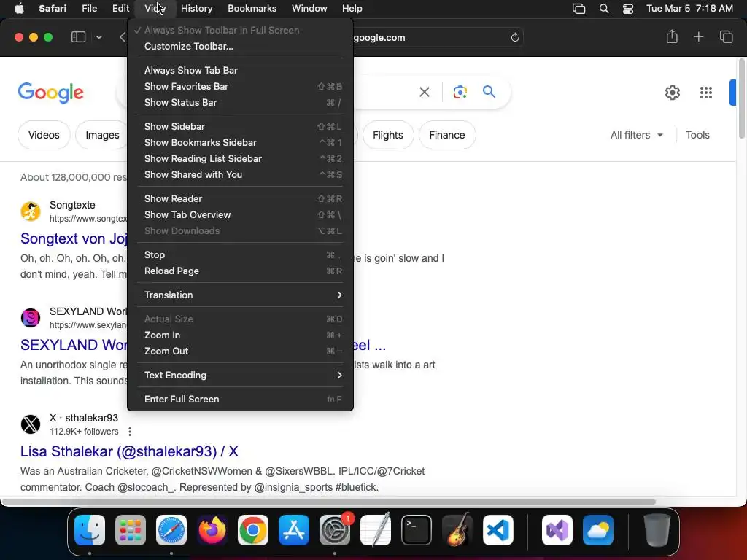Choose Zoom Out from the View menu
The image size is (747, 560).
coord(240,351)
